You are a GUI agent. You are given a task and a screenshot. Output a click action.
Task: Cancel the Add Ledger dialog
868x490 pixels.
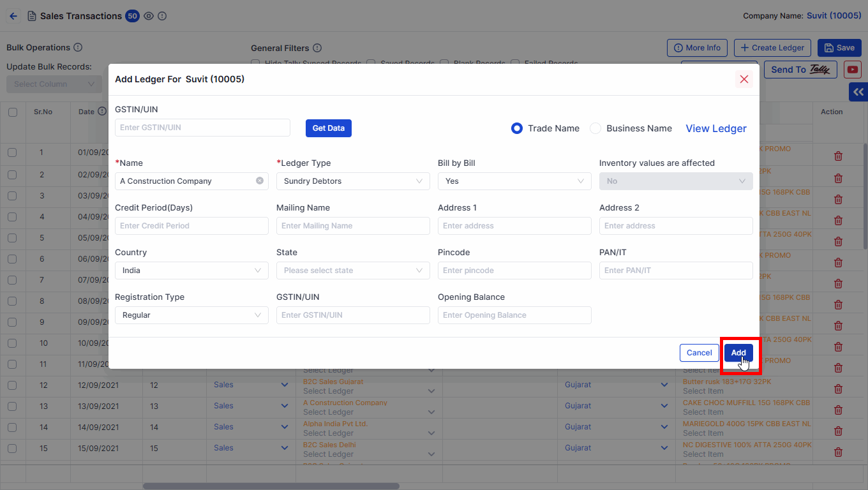699,353
